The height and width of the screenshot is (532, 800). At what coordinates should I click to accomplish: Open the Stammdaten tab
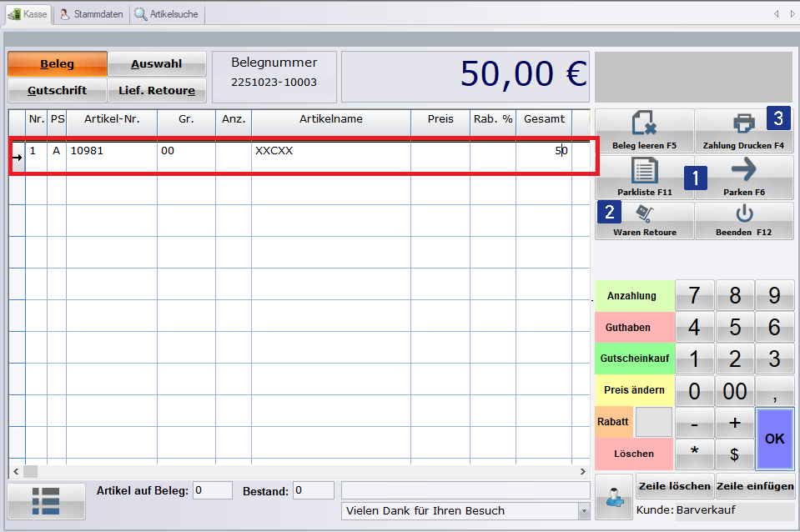click(92, 14)
